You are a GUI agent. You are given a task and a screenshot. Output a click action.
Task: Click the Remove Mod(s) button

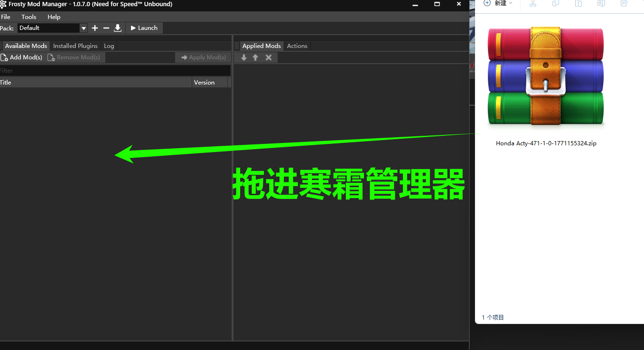pyautogui.click(x=75, y=57)
